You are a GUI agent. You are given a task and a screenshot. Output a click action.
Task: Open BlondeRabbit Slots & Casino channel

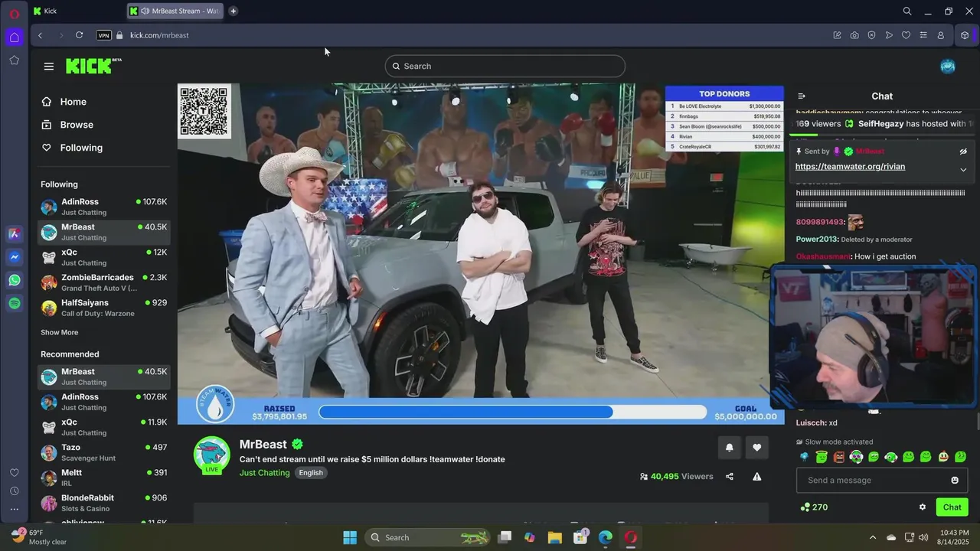point(103,503)
